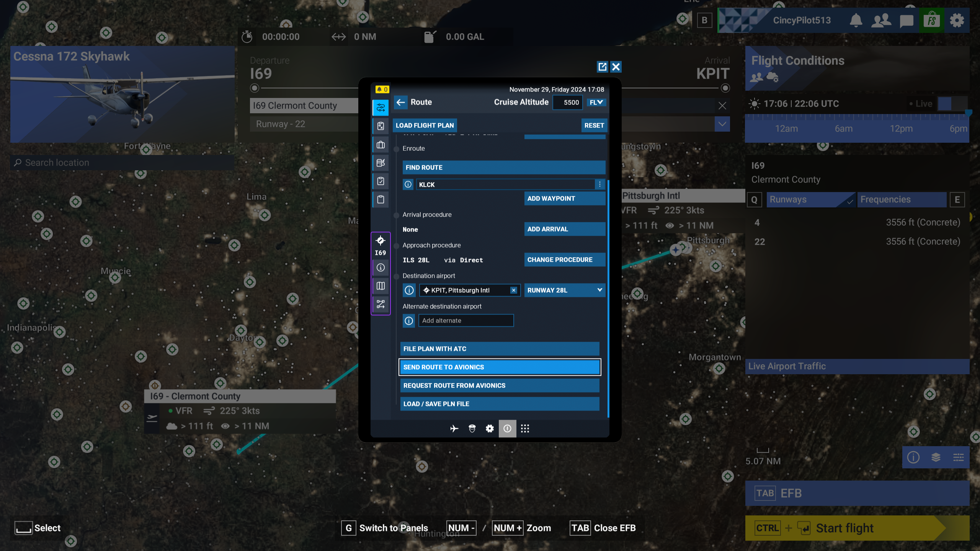
Task: Set time to 12pm on time ruler
Action: click(901, 129)
